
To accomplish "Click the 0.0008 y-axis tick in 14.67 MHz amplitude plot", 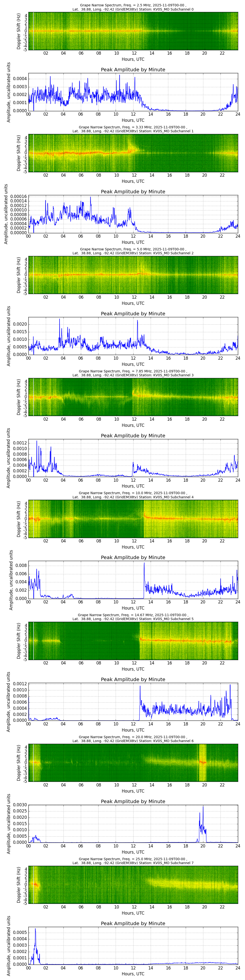I will [x=20, y=696].
